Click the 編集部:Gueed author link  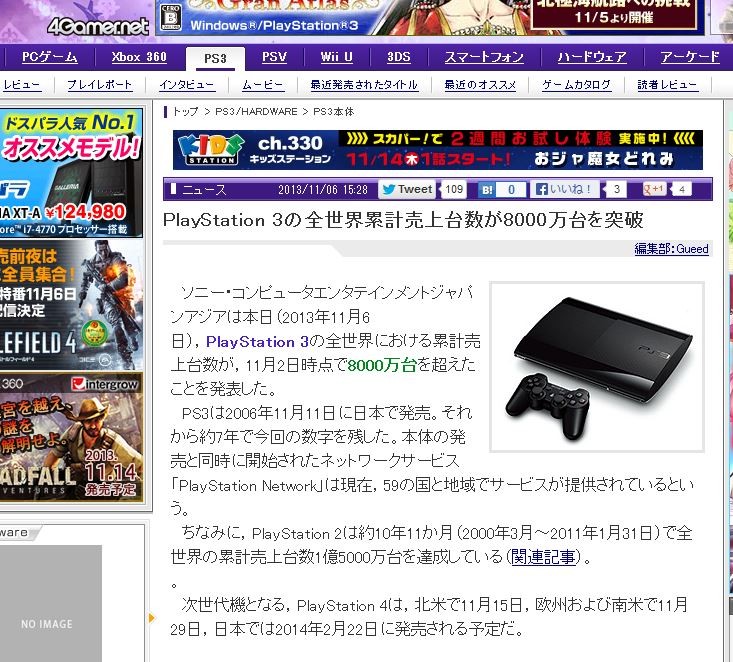[671, 249]
